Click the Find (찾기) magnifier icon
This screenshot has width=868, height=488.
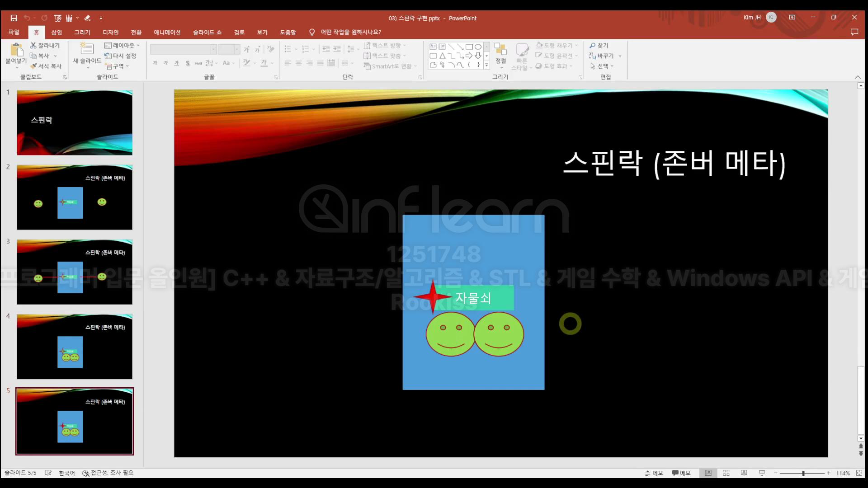coord(592,46)
